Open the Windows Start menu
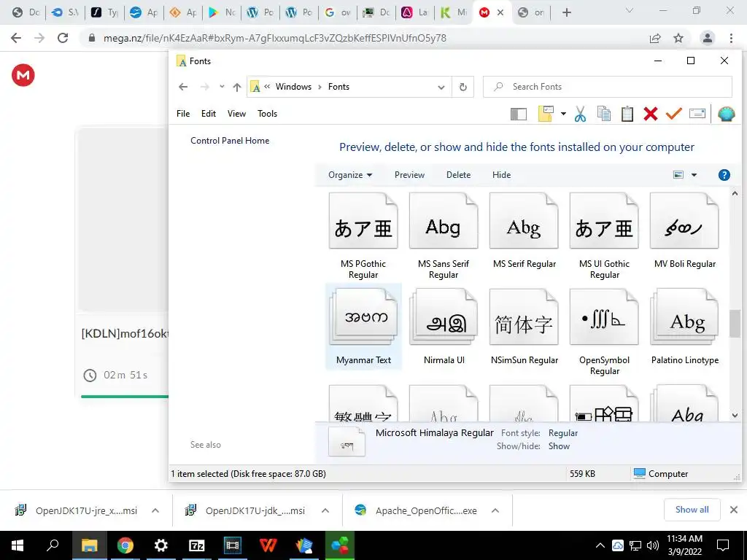747x560 pixels. [18, 545]
